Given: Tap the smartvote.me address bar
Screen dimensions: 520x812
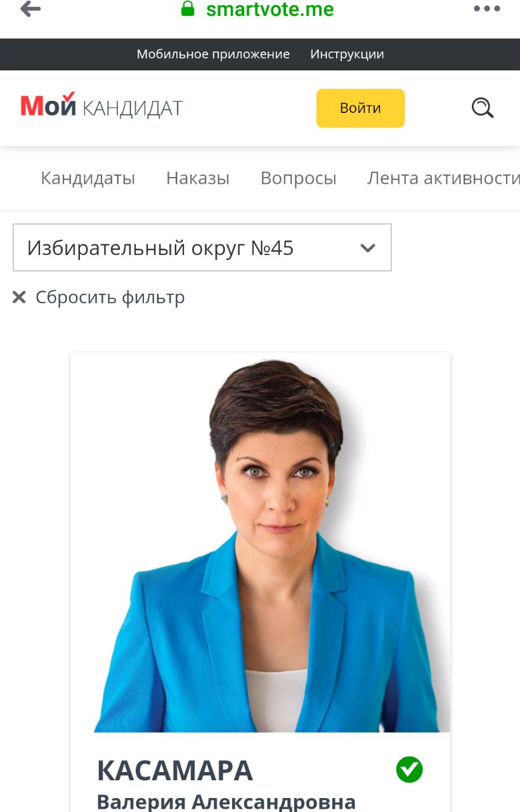Looking at the screenshot, I should coord(270,9).
